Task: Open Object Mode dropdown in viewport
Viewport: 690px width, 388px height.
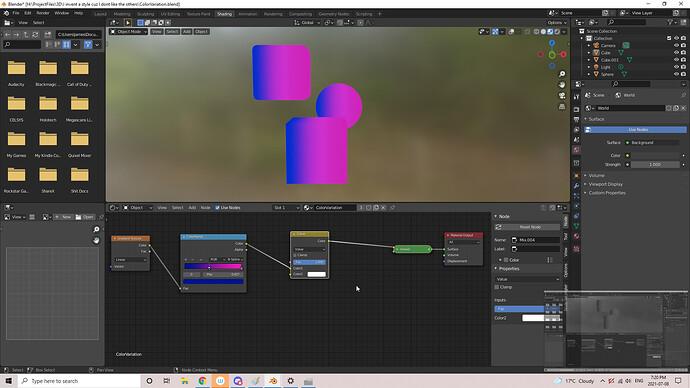Action: click(x=128, y=32)
